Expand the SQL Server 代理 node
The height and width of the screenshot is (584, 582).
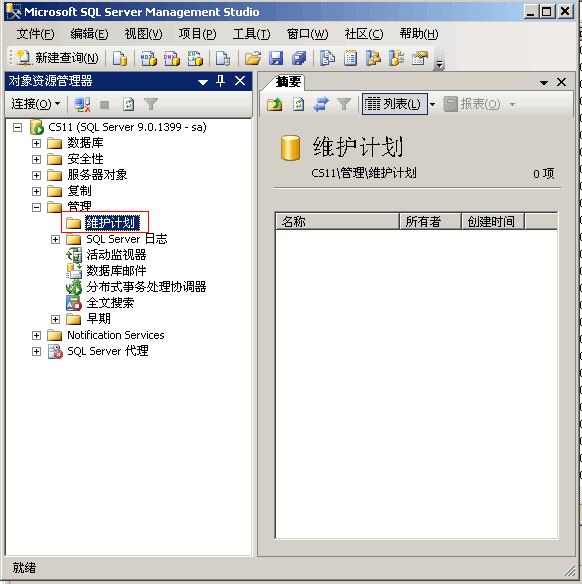36,352
